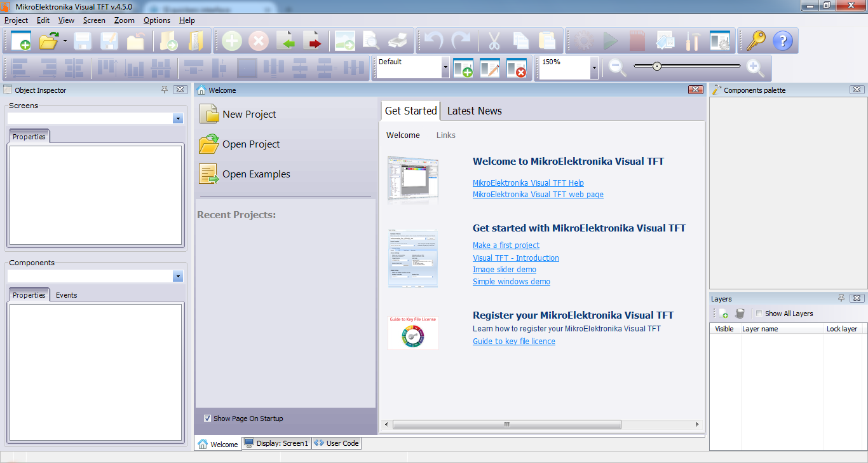Click the Save As floppy-with-pencil icon

tap(109, 41)
